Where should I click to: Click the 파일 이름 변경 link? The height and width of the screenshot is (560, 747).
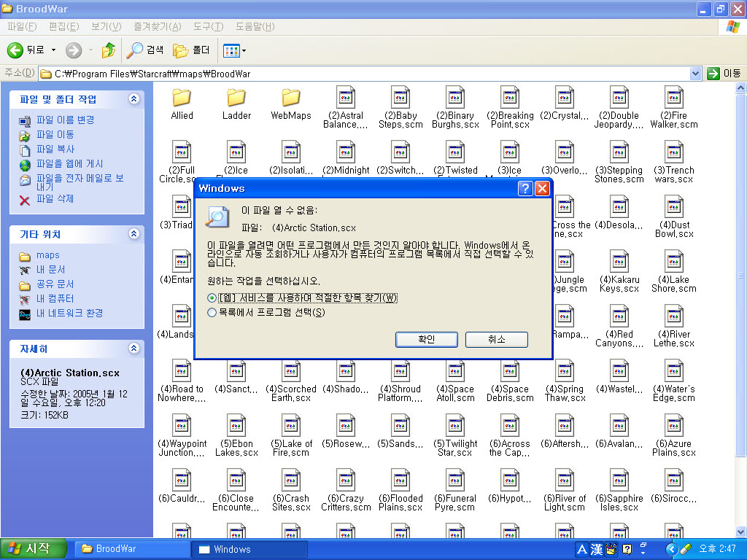coord(65,120)
